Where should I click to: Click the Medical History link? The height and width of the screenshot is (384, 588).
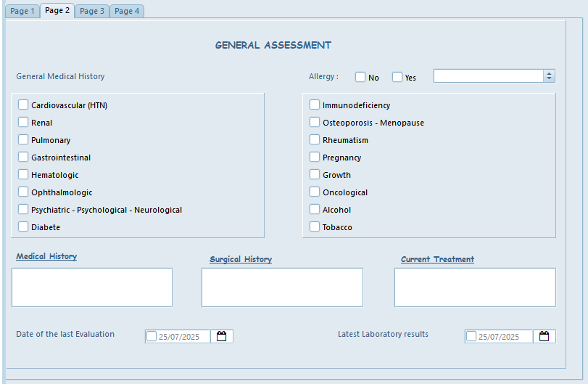46,256
